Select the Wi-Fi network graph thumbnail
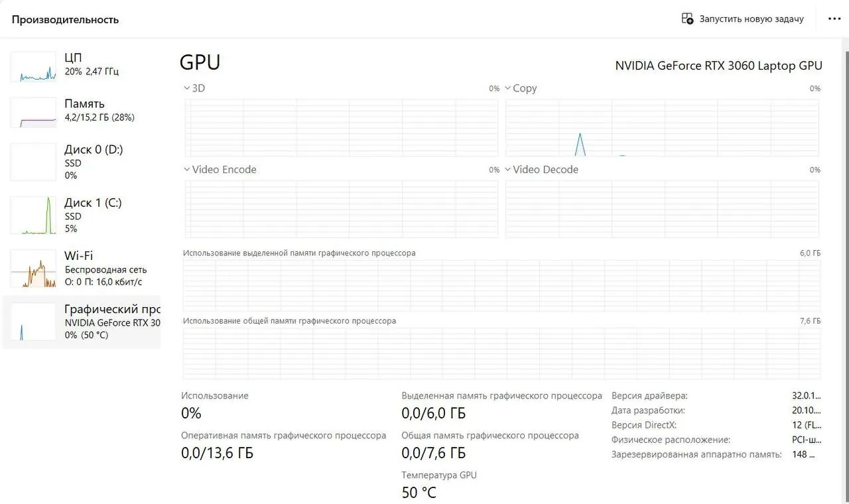Viewport: 849px width, 504px height. [33, 268]
